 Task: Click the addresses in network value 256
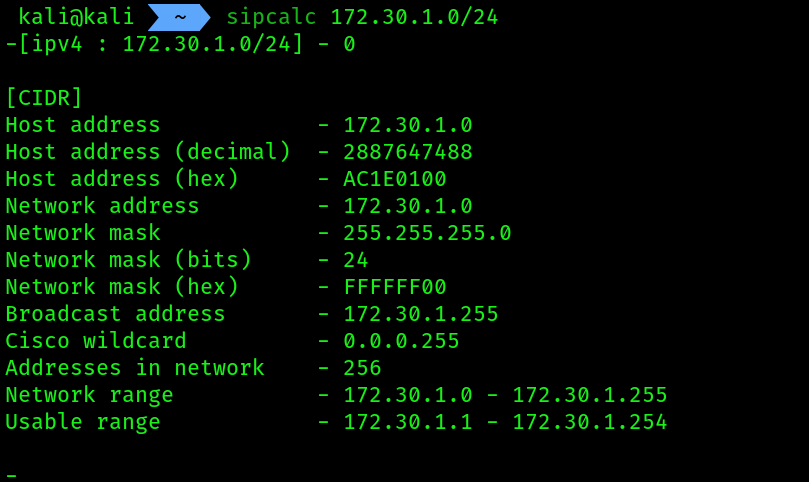362,368
